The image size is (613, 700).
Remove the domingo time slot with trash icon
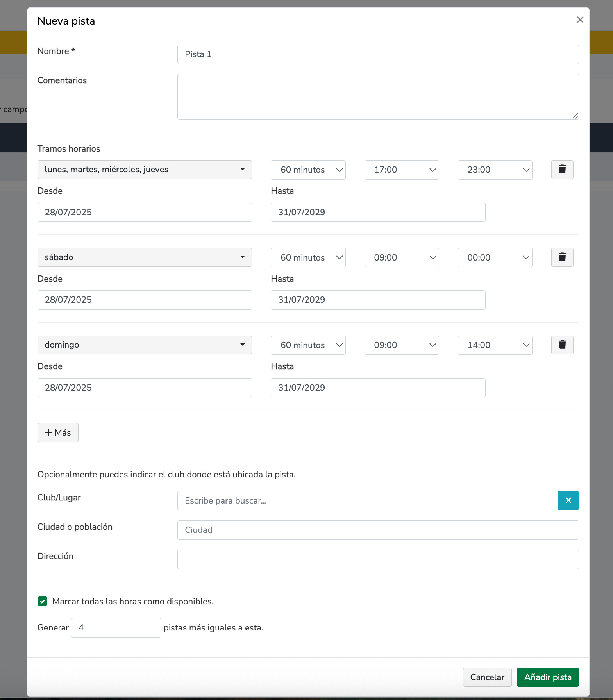(562, 345)
